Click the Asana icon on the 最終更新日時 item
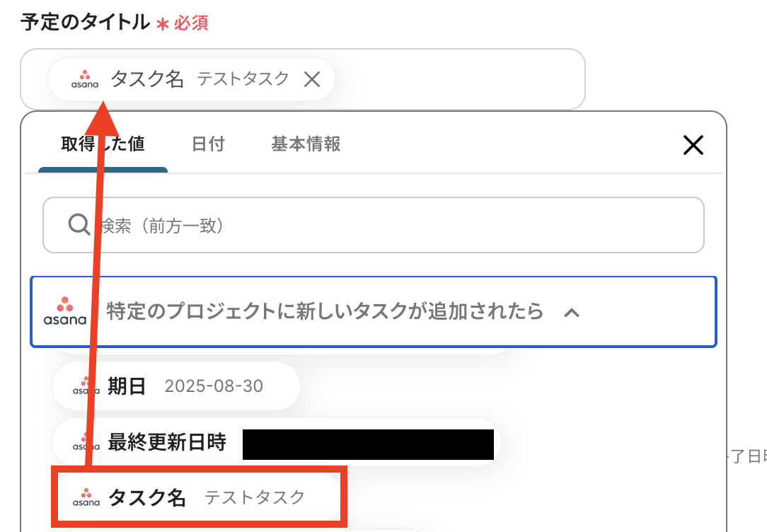The height and width of the screenshot is (532, 767). point(85,443)
